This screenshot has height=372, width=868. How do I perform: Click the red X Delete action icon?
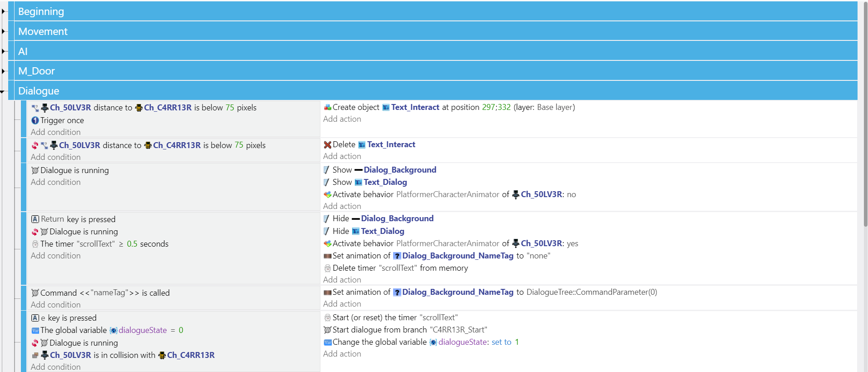(327, 145)
